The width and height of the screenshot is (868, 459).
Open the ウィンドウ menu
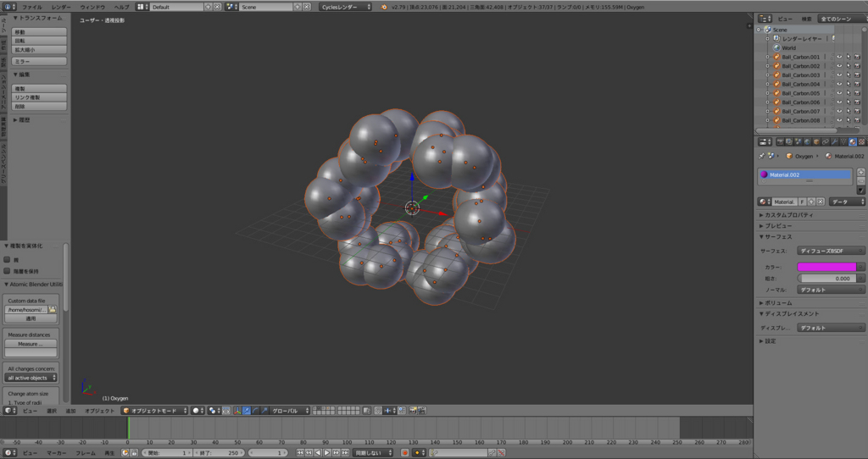tap(92, 7)
